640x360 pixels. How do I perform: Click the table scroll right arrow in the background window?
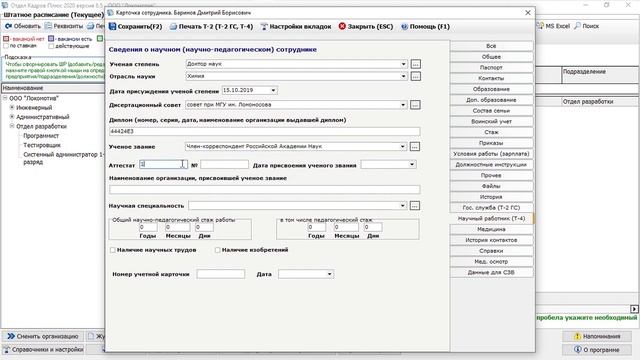[x=634, y=309]
